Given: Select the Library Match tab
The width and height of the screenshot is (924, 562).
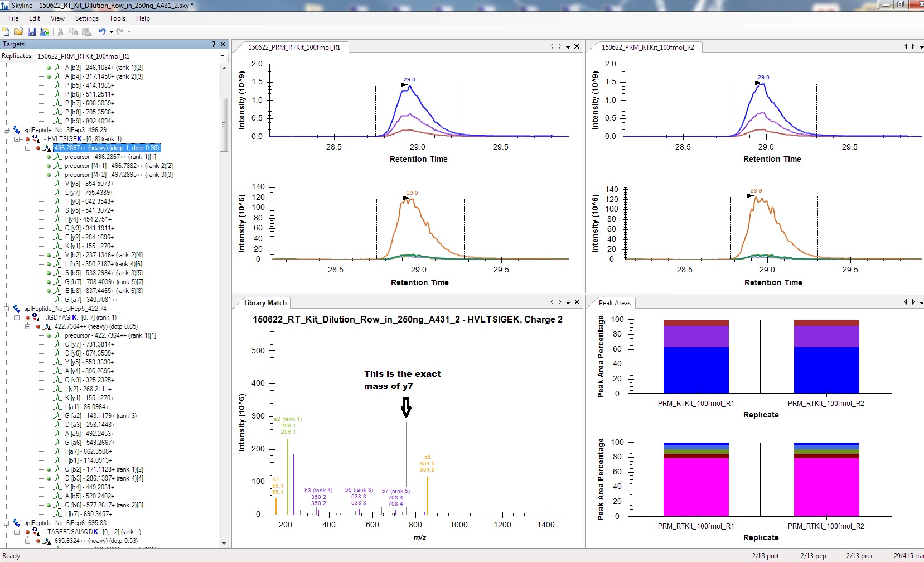Looking at the screenshot, I should tap(265, 303).
